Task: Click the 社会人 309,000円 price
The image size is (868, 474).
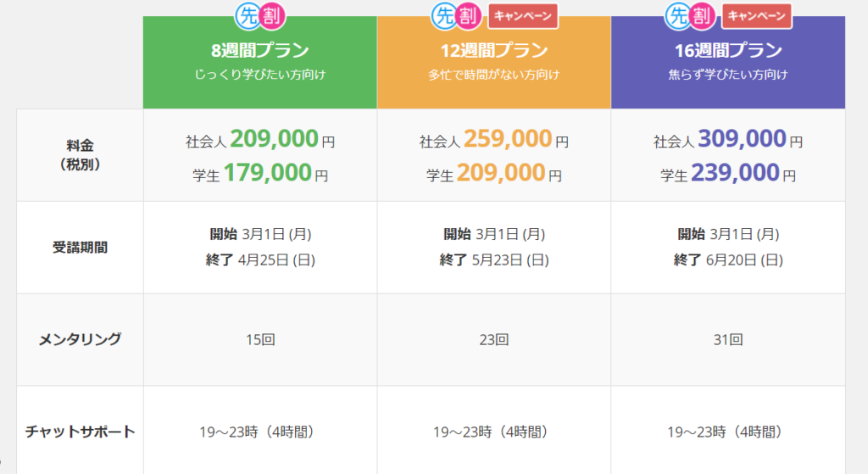Action: [728, 139]
